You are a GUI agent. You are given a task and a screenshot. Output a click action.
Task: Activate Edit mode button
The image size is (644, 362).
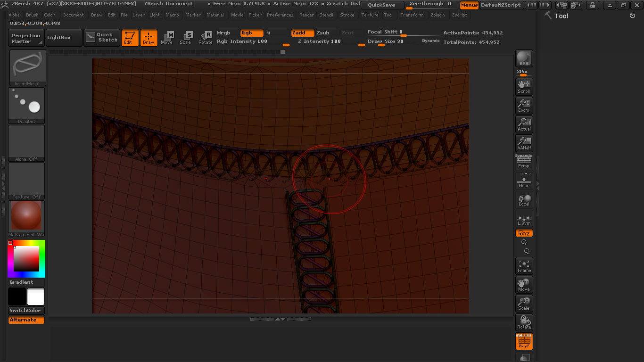click(x=130, y=38)
